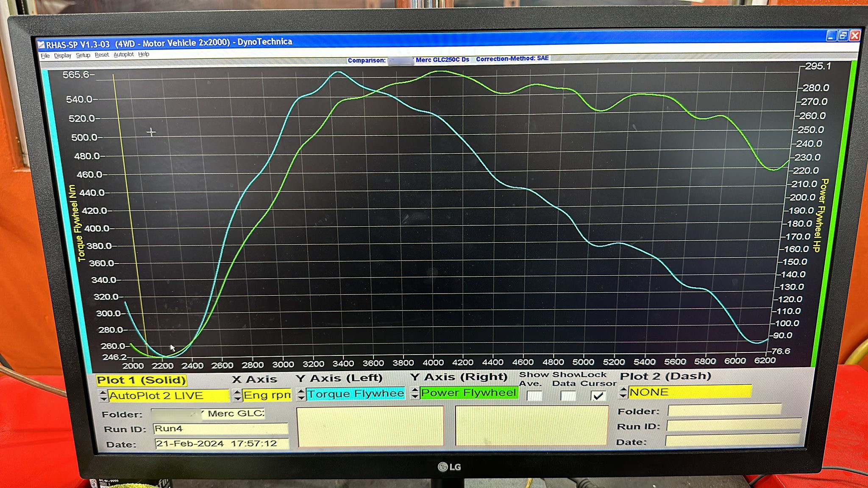Select the Plot 2 NONE field

click(690, 392)
